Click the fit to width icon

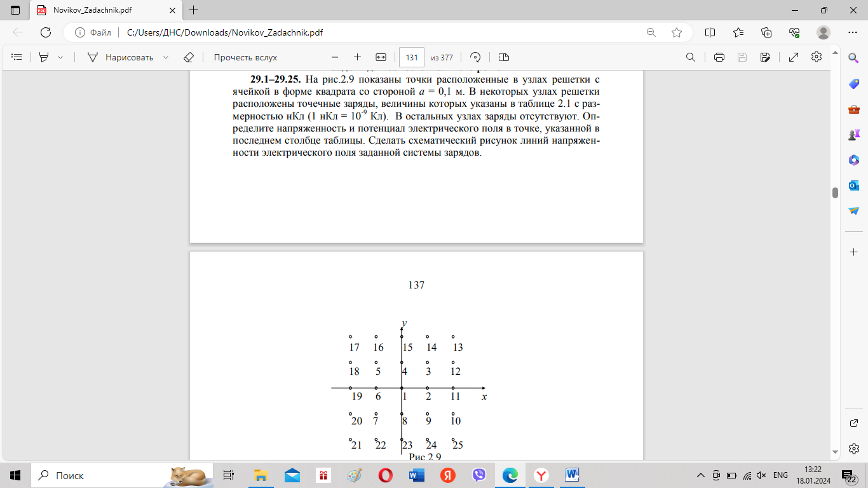click(x=381, y=57)
